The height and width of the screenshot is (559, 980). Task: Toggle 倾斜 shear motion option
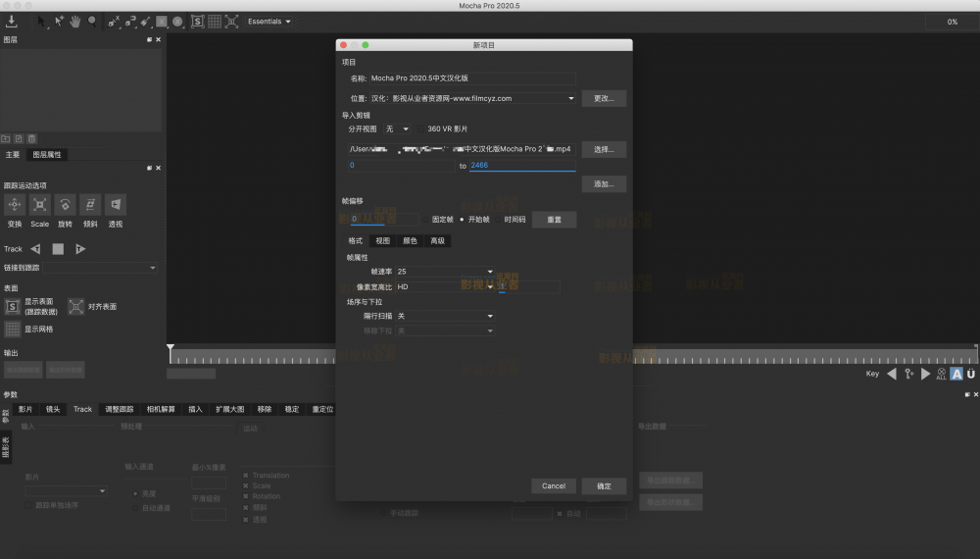[x=90, y=204]
